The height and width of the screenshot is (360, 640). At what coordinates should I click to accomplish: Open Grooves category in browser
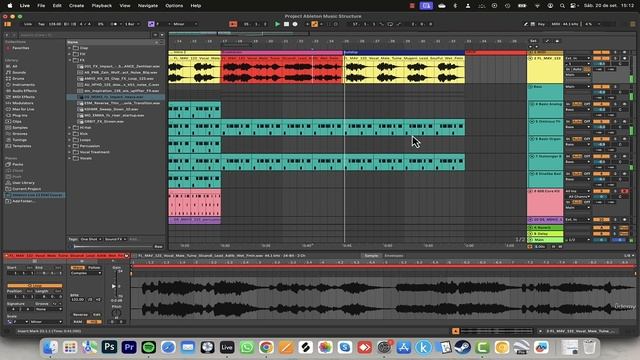20,133
